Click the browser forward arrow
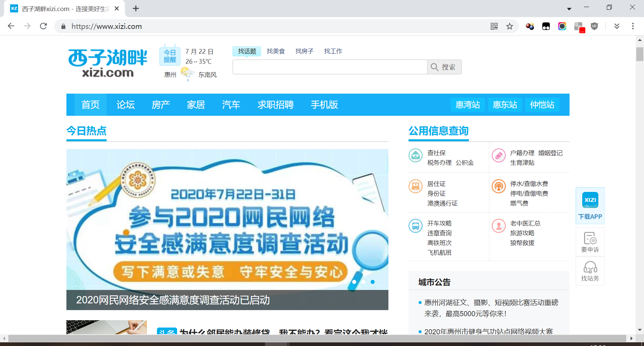Image resolution: width=644 pixels, height=346 pixels. pyautogui.click(x=27, y=26)
